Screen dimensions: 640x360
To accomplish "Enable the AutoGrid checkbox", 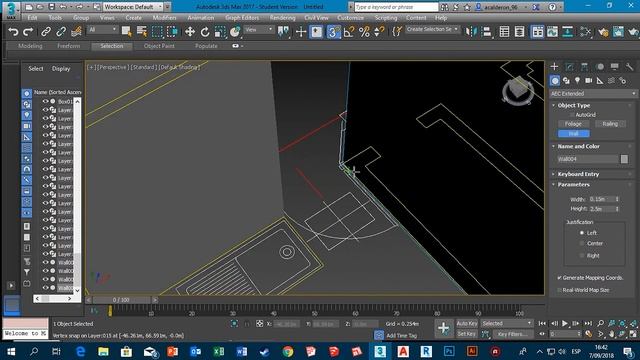I will coord(572,115).
